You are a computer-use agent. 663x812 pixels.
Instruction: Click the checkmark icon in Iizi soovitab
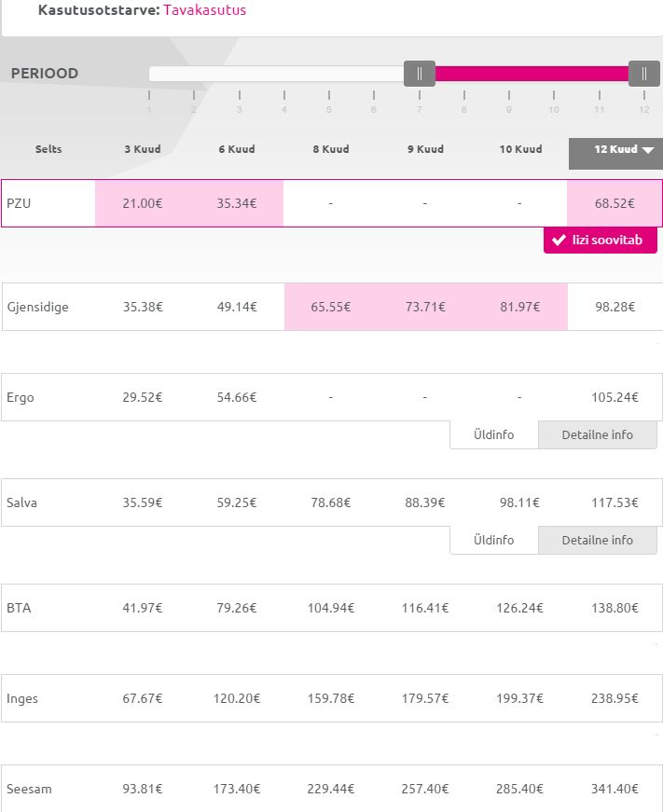(559, 241)
